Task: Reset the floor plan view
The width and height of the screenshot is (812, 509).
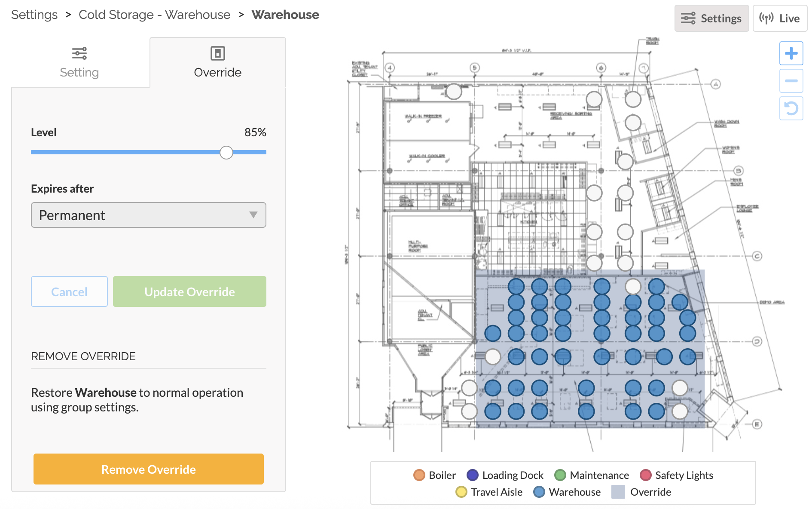Action: [791, 108]
